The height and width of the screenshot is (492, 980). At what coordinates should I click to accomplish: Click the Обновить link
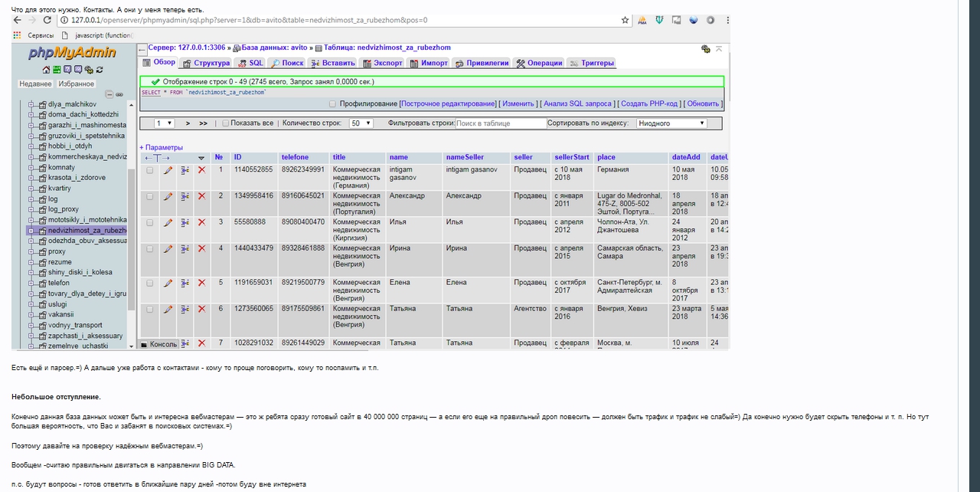[x=703, y=103]
